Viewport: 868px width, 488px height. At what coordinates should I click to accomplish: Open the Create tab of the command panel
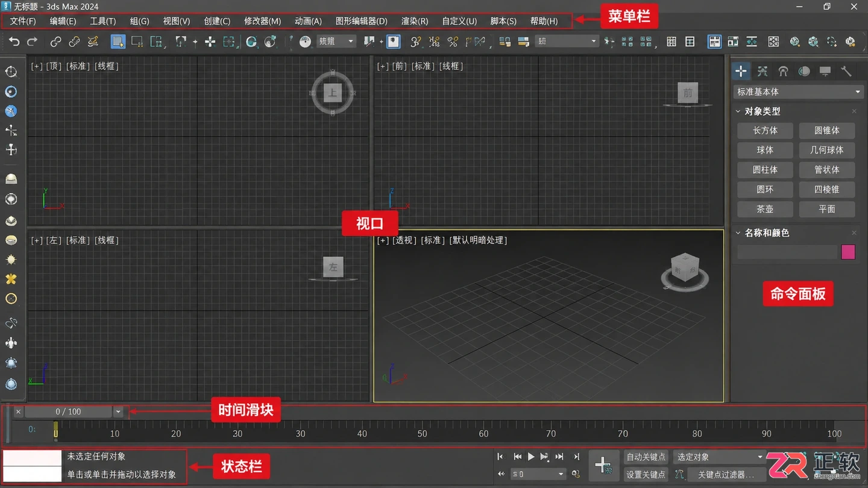(x=741, y=71)
